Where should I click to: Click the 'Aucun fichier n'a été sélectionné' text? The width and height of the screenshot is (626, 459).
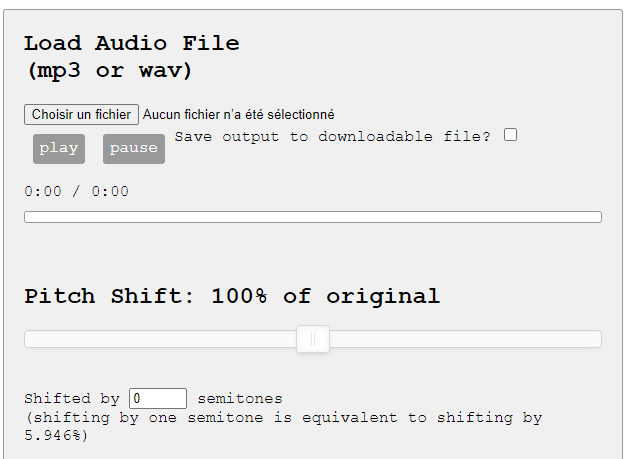(x=239, y=115)
